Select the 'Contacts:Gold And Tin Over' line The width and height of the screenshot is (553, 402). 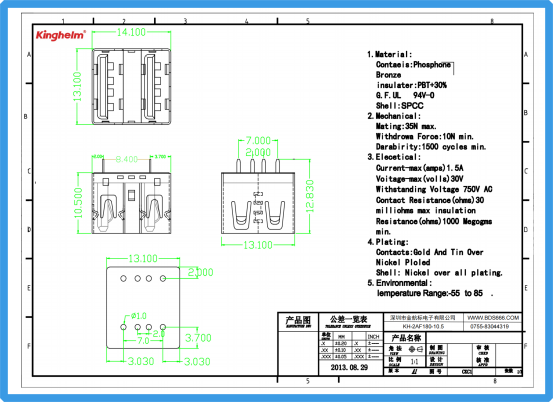tap(430, 252)
